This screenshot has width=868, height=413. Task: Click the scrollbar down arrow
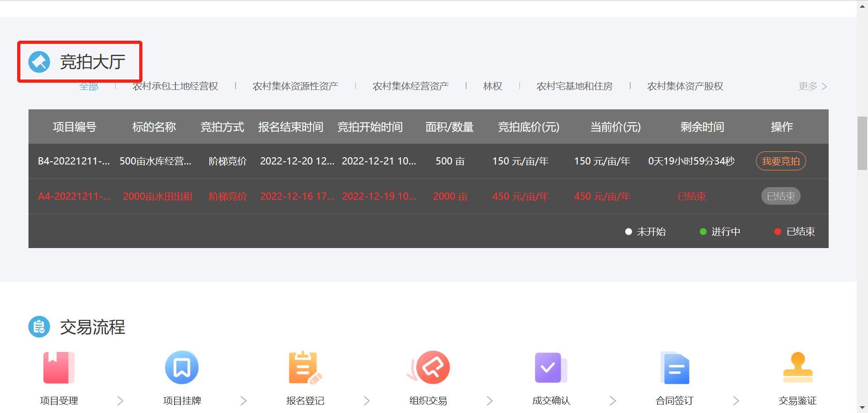(x=862, y=408)
